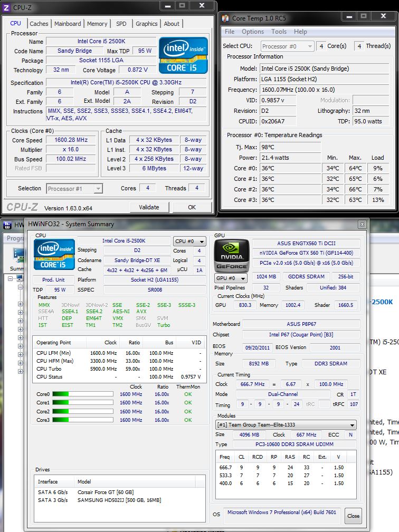Viewport: 399px width, 532px height.
Task: Click the 'PC3-10600 DDR3 SDRAM UDIMM' type value
Action: click(294, 444)
